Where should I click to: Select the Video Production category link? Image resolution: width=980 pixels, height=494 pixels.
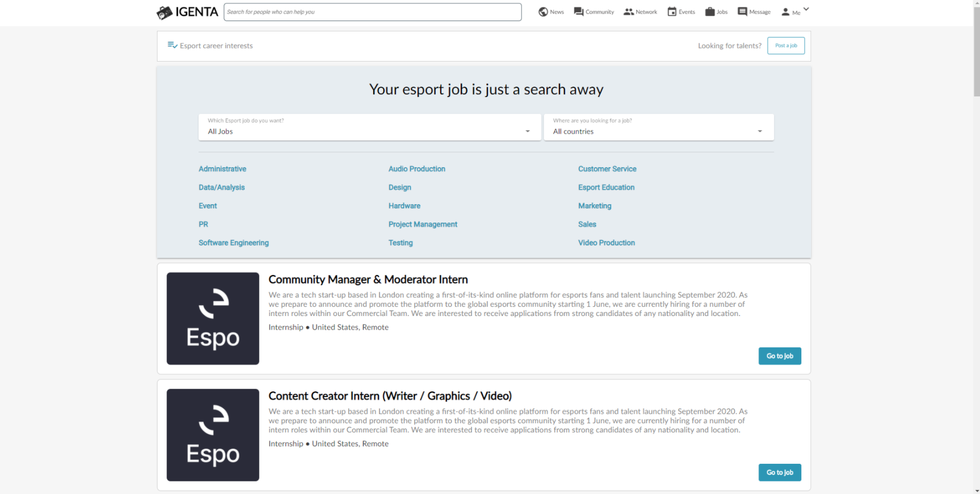coord(606,243)
